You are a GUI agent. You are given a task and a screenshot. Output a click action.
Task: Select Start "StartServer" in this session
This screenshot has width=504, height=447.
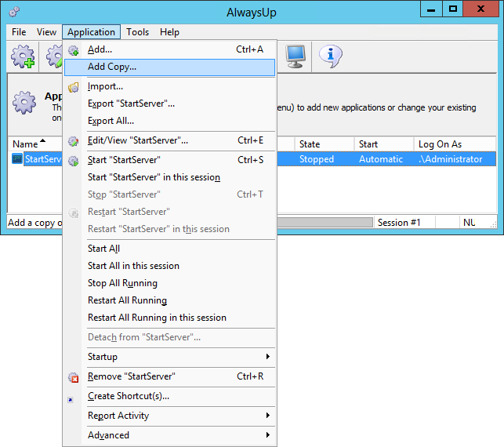tap(170, 177)
